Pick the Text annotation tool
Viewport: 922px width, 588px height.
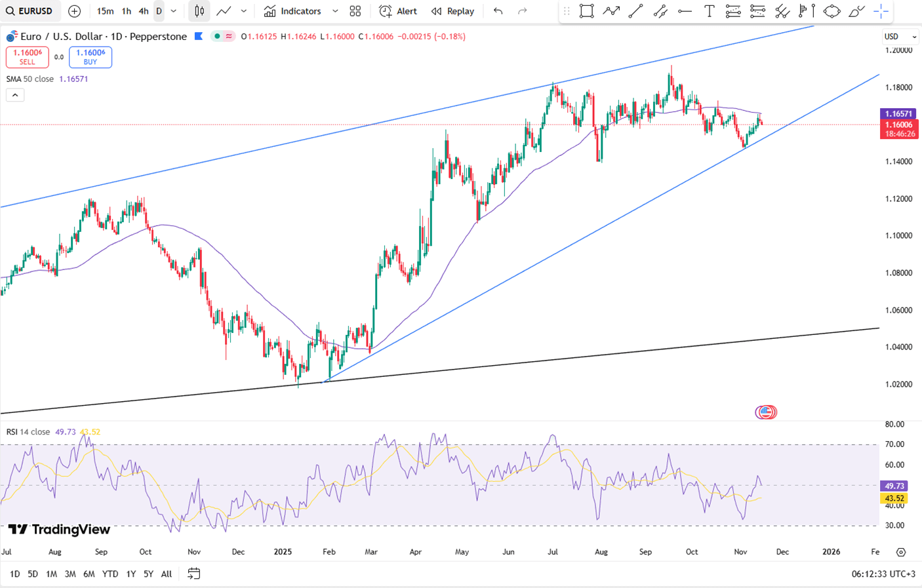click(709, 11)
